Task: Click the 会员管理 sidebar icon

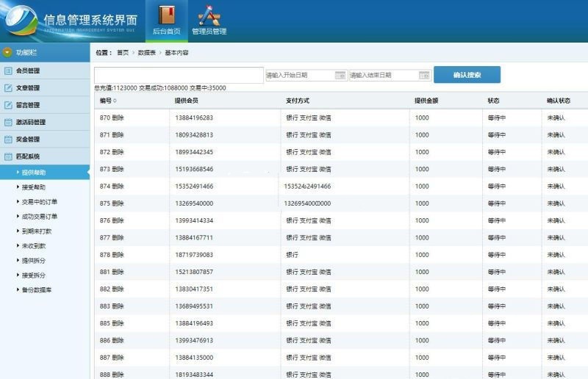Action: pyautogui.click(x=8, y=71)
